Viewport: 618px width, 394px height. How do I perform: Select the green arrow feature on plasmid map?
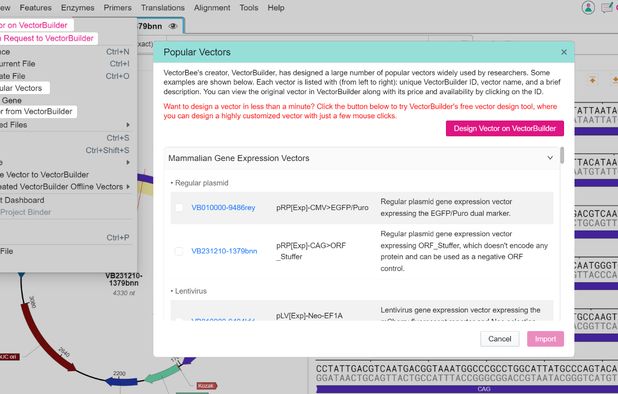(162, 374)
